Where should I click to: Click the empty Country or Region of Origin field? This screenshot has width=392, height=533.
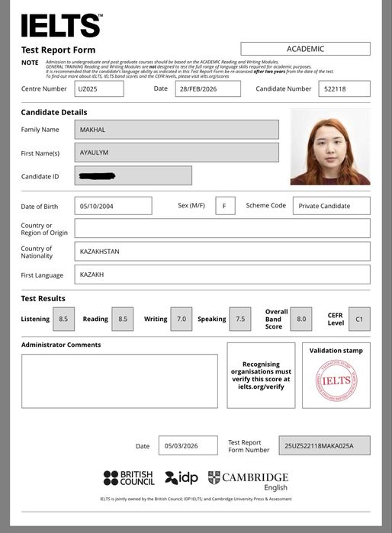pyautogui.click(x=223, y=228)
